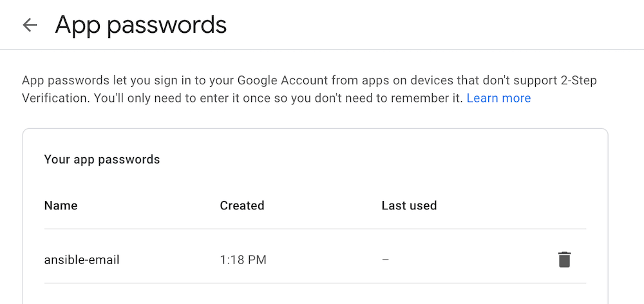Click the App passwords page title
Image resolution: width=644 pixels, height=304 pixels.
141,25
